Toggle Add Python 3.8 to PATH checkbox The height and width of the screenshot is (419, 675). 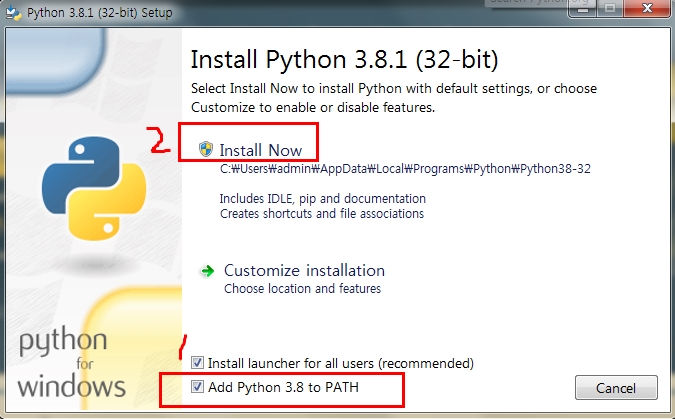tap(198, 387)
